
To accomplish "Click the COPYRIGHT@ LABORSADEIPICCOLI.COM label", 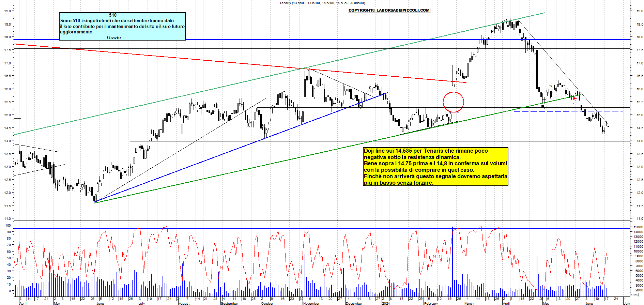I will (389, 10).
